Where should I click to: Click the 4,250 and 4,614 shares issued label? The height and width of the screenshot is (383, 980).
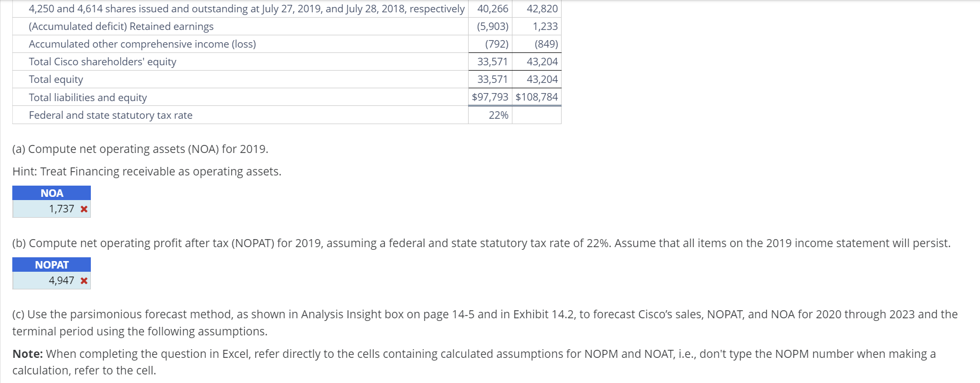pyautogui.click(x=247, y=9)
